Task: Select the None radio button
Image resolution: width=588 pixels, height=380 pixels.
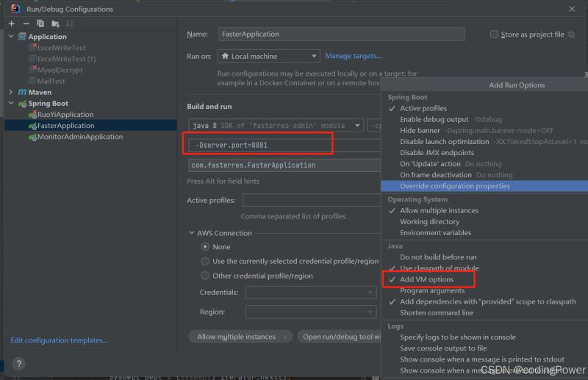Action: tap(205, 247)
